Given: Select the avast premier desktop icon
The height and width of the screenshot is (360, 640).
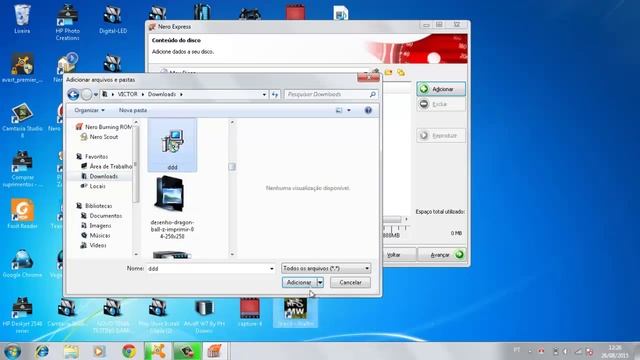Looking at the screenshot, I should pos(22,68).
